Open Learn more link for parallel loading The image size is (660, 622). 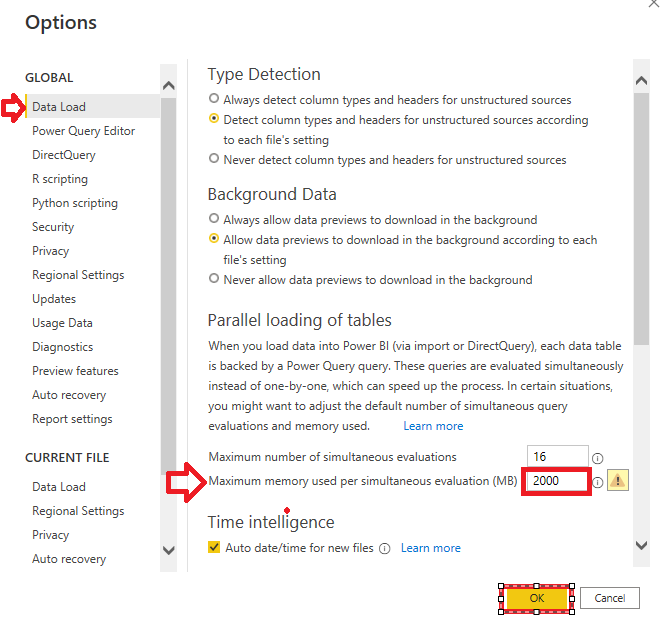pos(433,426)
